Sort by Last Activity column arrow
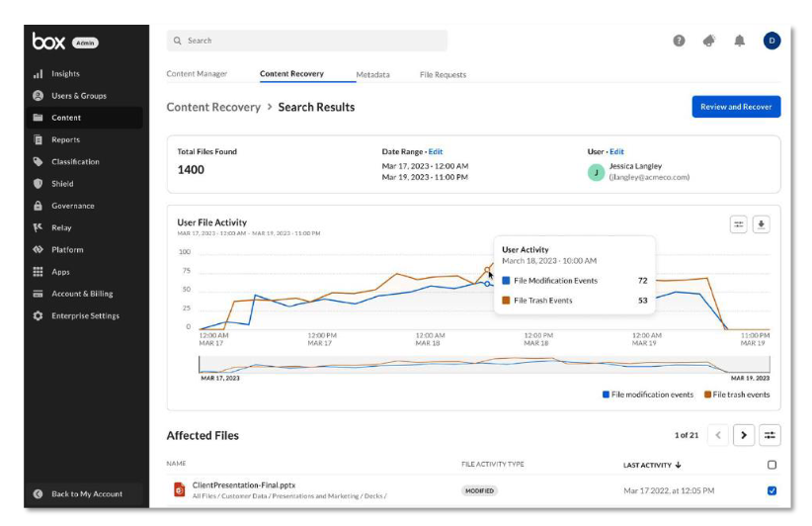The height and width of the screenshot is (526, 812). point(678,465)
